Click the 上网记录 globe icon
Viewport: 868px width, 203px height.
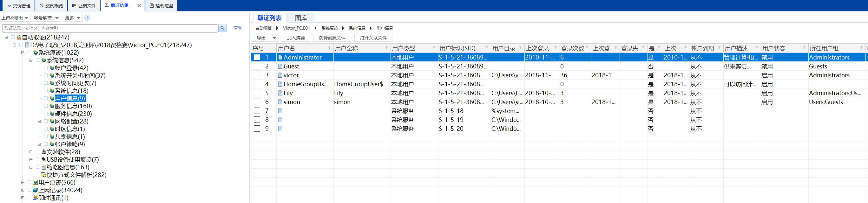coord(36,190)
